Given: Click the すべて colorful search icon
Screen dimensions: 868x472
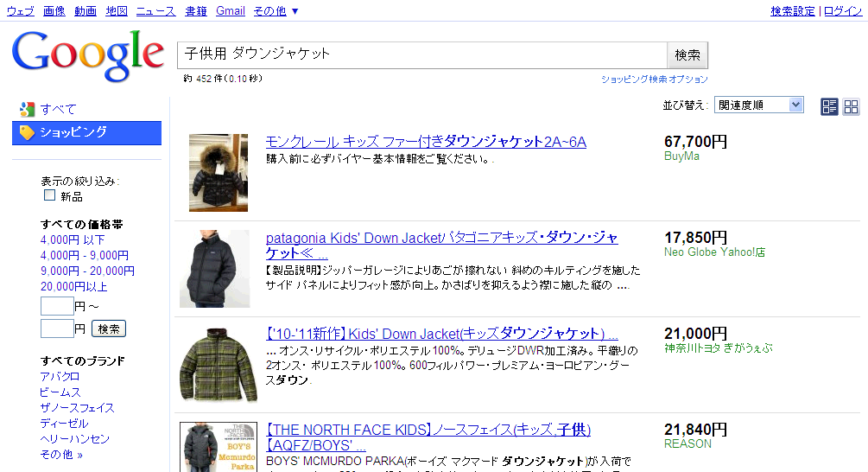Looking at the screenshot, I should [27, 110].
